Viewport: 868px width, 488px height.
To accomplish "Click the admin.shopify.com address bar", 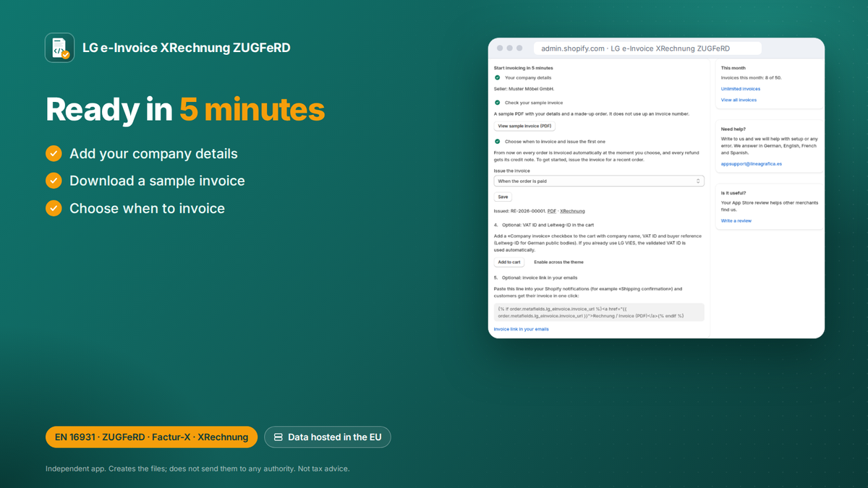I will tap(647, 48).
